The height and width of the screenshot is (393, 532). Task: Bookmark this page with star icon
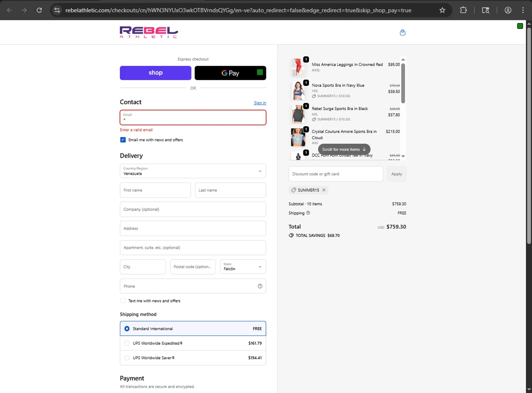coord(442,10)
